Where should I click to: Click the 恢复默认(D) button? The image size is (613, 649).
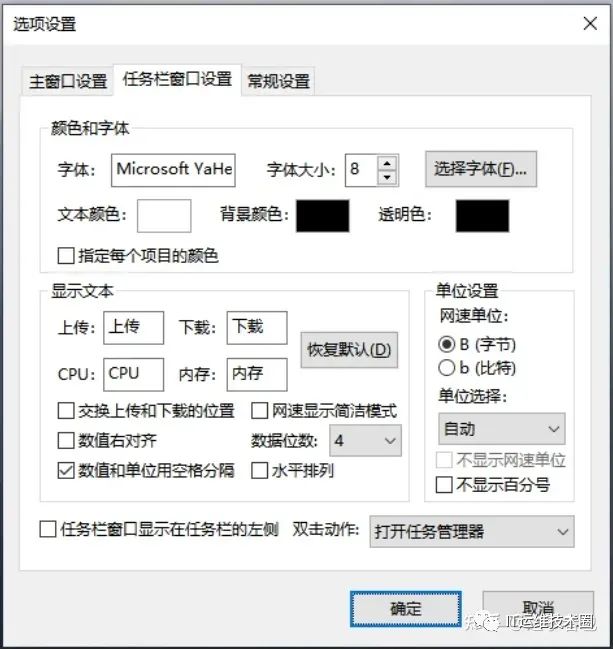point(349,350)
